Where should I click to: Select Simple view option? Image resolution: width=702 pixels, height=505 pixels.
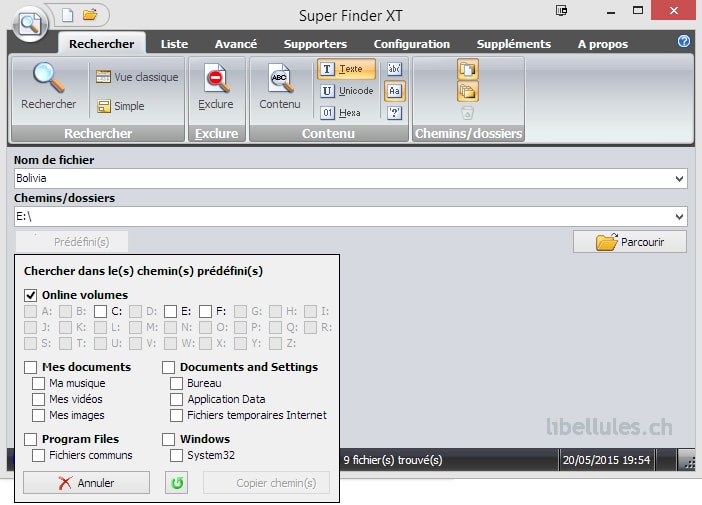[x=120, y=106]
